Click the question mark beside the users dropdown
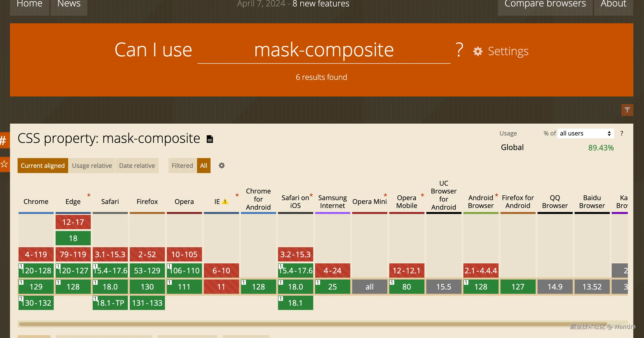Image resolution: width=644 pixels, height=338 pixels. point(621,134)
